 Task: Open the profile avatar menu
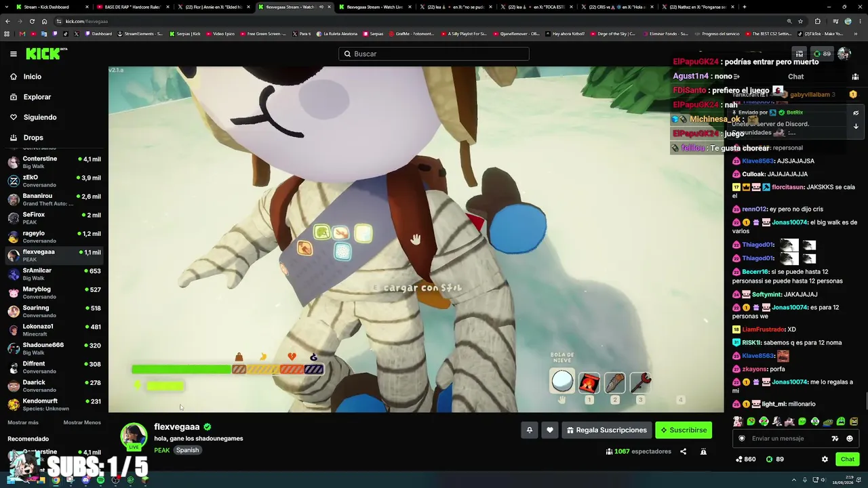844,54
